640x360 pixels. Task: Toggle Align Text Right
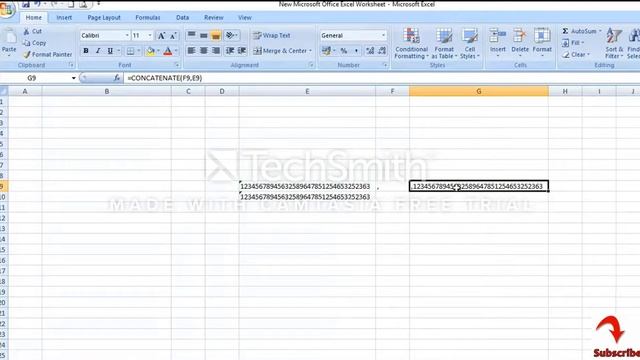click(216, 51)
